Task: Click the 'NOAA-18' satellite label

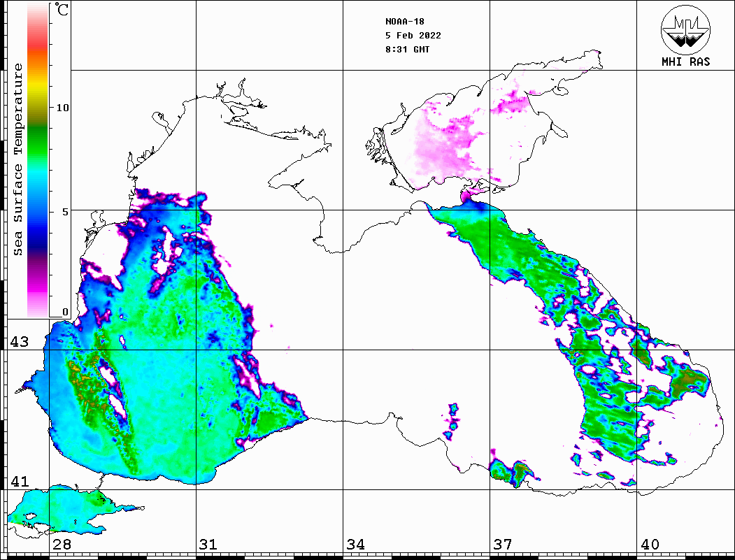Action: pos(404,22)
